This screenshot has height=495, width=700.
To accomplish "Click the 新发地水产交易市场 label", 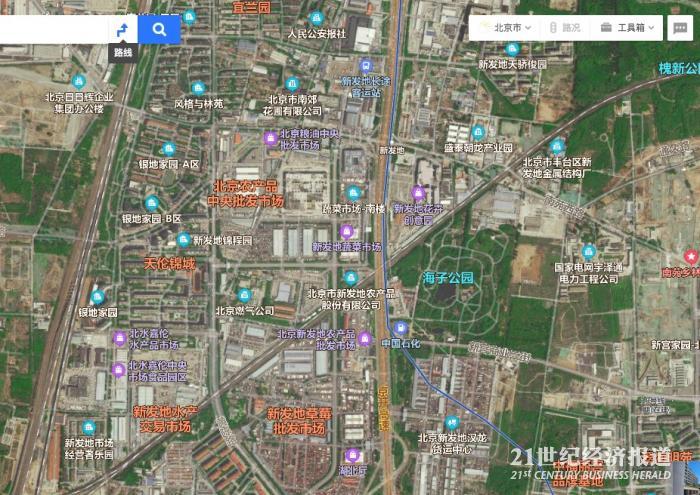I will 165,419.
